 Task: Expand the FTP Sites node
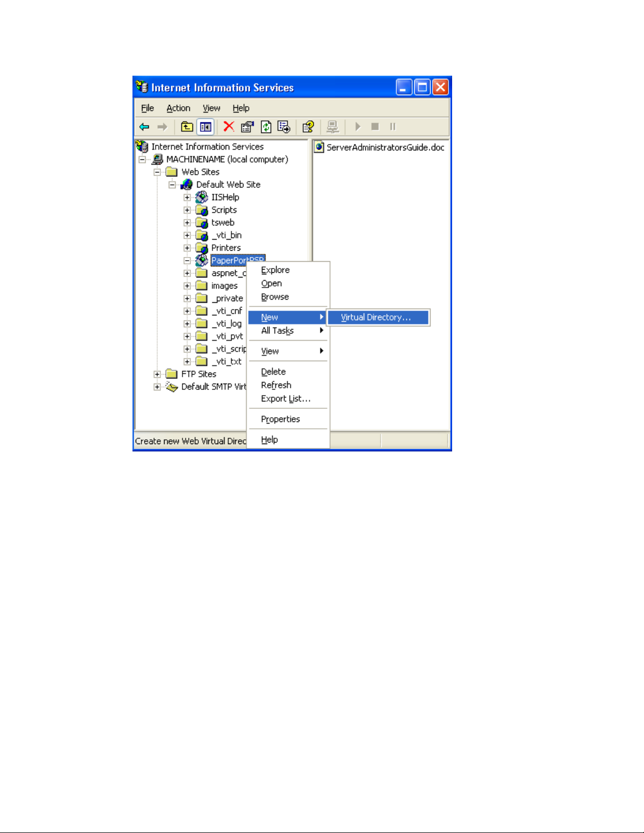[x=157, y=374]
